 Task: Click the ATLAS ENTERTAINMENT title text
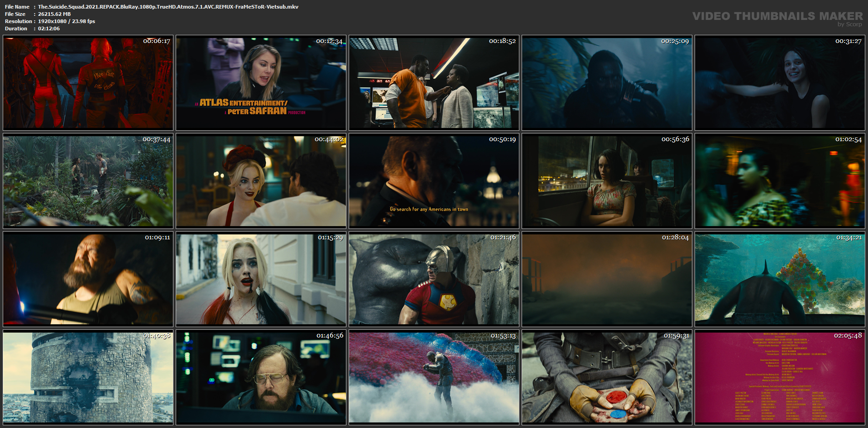243,103
